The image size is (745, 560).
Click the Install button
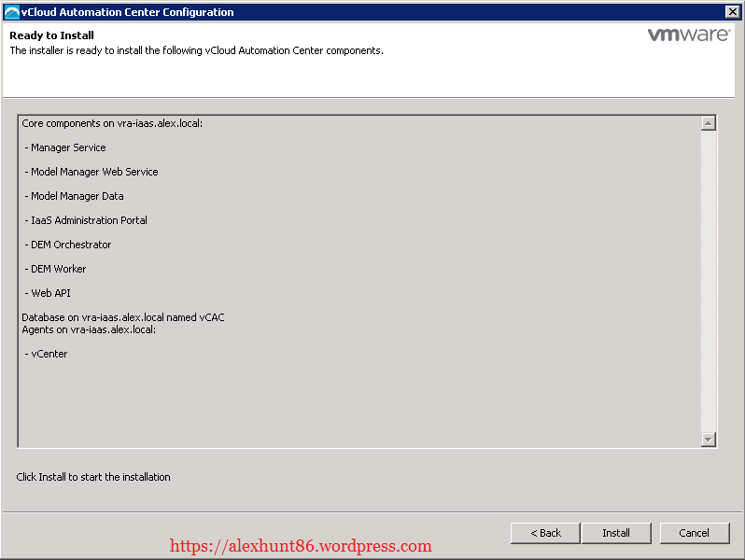coord(616,533)
